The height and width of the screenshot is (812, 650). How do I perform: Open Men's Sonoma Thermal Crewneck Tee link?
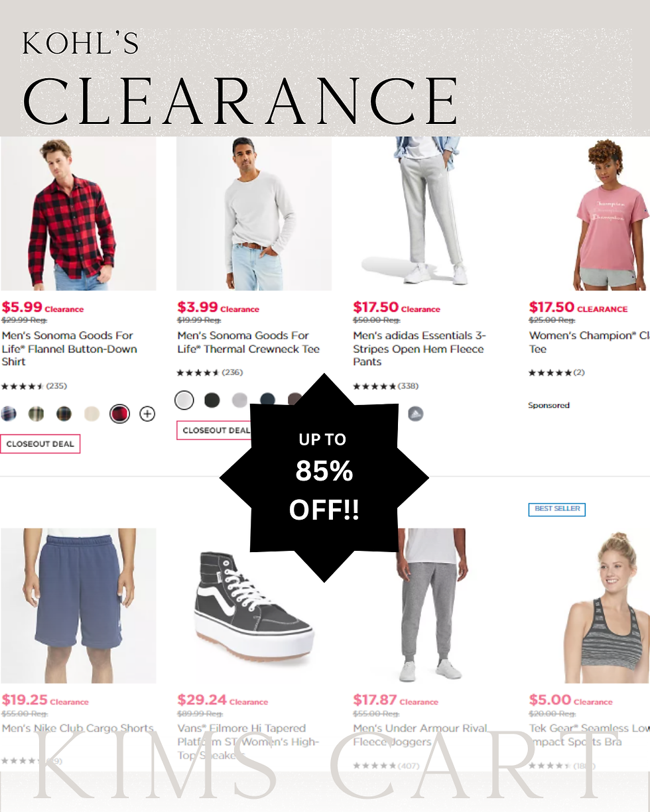click(x=249, y=342)
